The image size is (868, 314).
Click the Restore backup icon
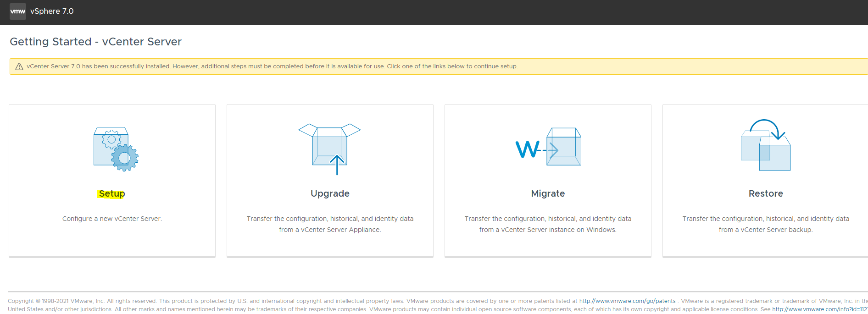click(766, 145)
